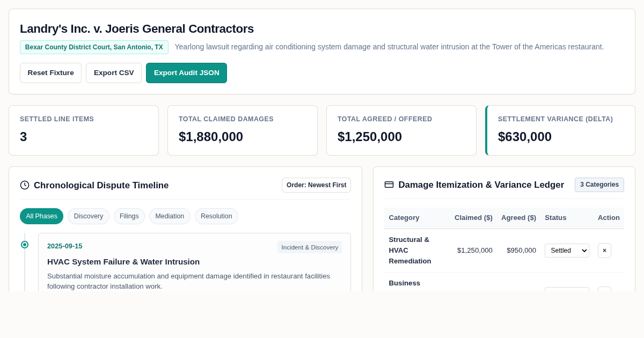Open status dropdown for Structural & HVAC Remediation
Viewport: 644px width, 338px height.
point(567,251)
